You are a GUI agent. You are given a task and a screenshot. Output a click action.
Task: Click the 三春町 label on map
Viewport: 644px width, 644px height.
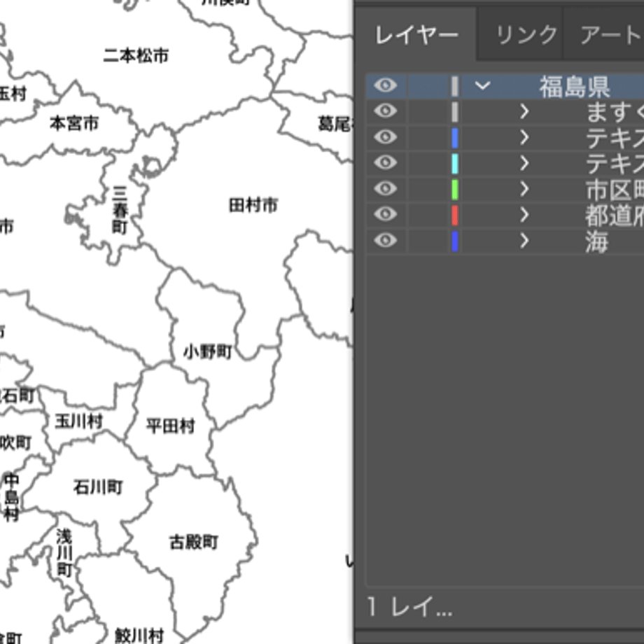120,210
